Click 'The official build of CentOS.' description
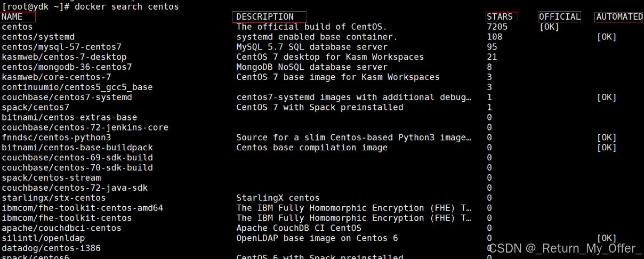Viewport: 644px width, 259px height. pyautogui.click(x=311, y=27)
